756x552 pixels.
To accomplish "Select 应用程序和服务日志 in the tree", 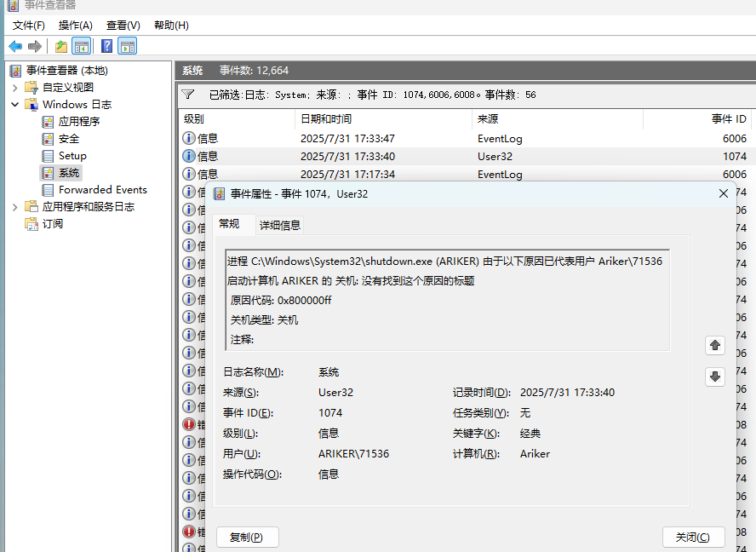I will tap(89, 207).
